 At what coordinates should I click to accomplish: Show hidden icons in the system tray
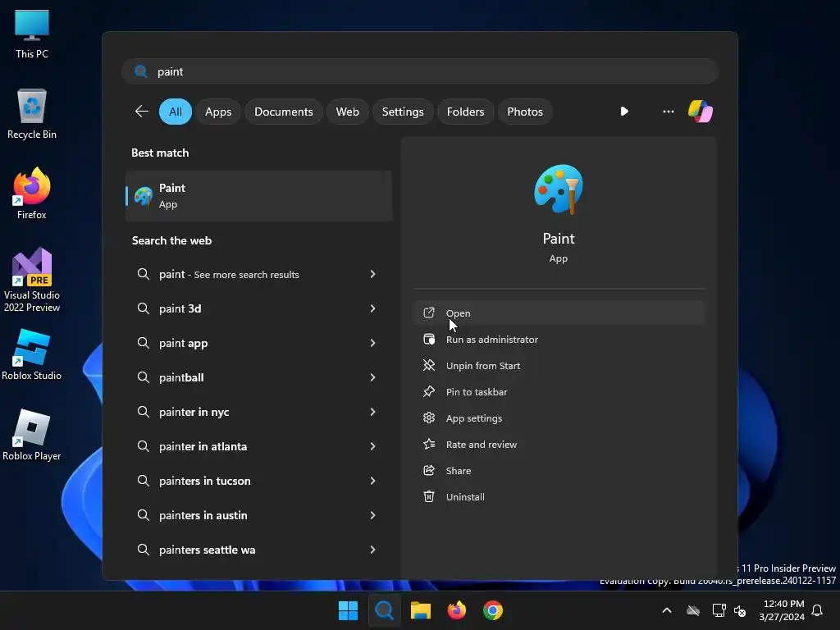click(x=667, y=610)
